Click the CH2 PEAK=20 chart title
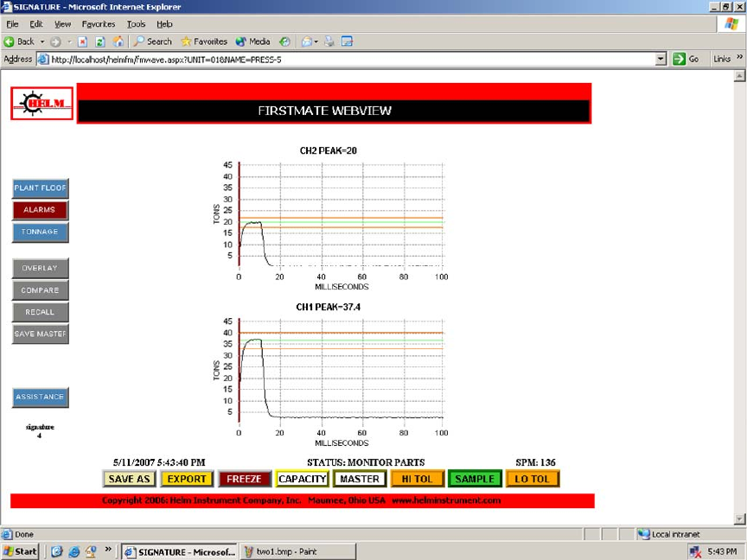This screenshot has width=747, height=560. (x=329, y=151)
